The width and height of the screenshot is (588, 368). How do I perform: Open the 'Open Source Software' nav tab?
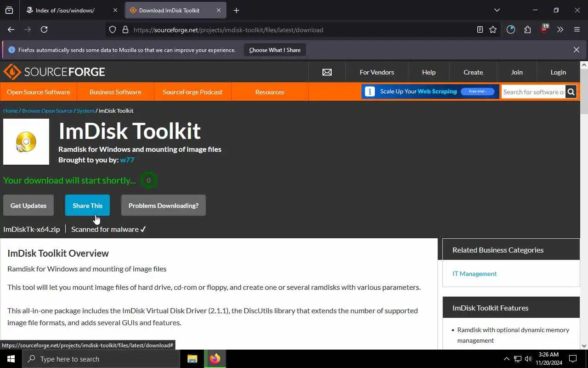(39, 92)
